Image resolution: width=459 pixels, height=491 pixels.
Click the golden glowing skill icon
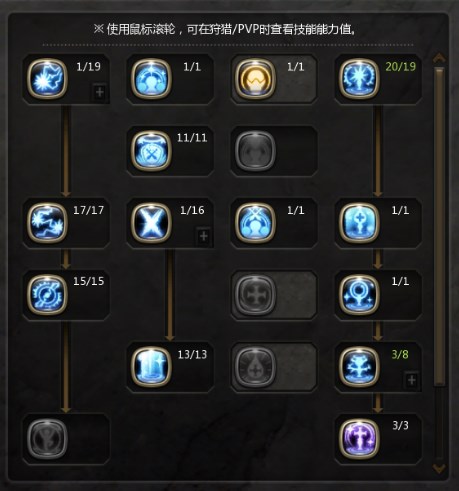tap(255, 79)
